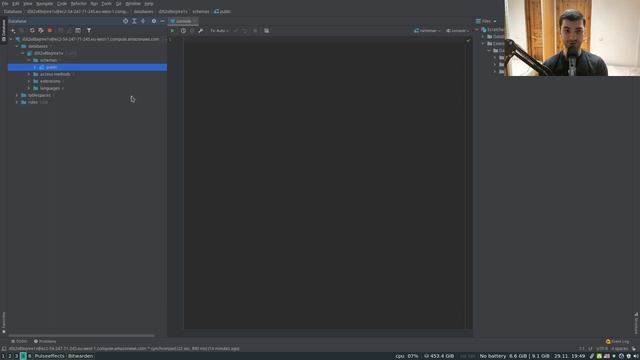Run query with green Execute button
The width and height of the screenshot is (640, 360).
tap(172, 31)
